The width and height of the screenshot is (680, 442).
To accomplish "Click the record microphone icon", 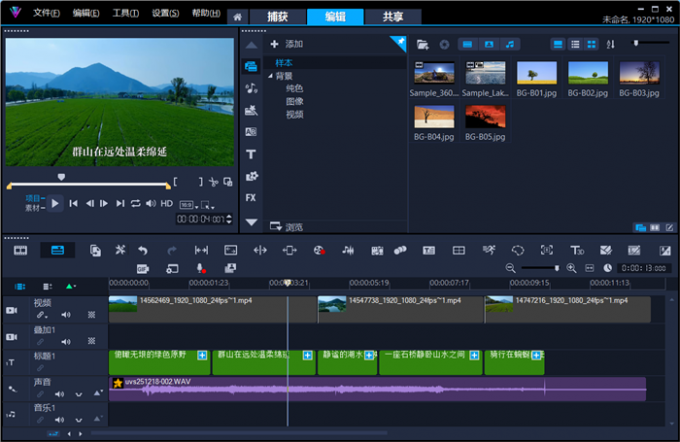I will 200,268.
